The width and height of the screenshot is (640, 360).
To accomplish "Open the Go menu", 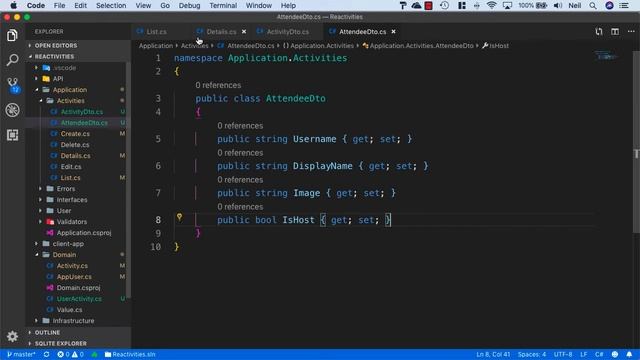I will pyautogui.click(x=165, y=5).
